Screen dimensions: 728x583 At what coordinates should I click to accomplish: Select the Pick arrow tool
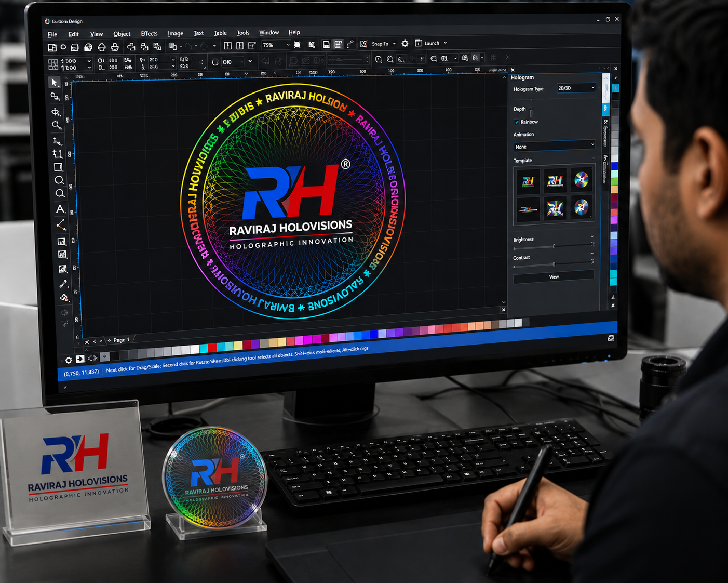[55, 83]
